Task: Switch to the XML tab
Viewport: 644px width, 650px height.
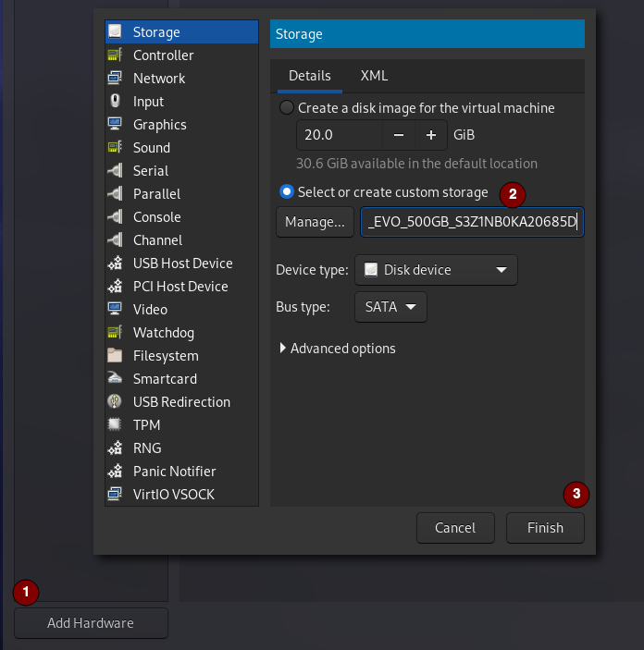Action: click(374, 76)
